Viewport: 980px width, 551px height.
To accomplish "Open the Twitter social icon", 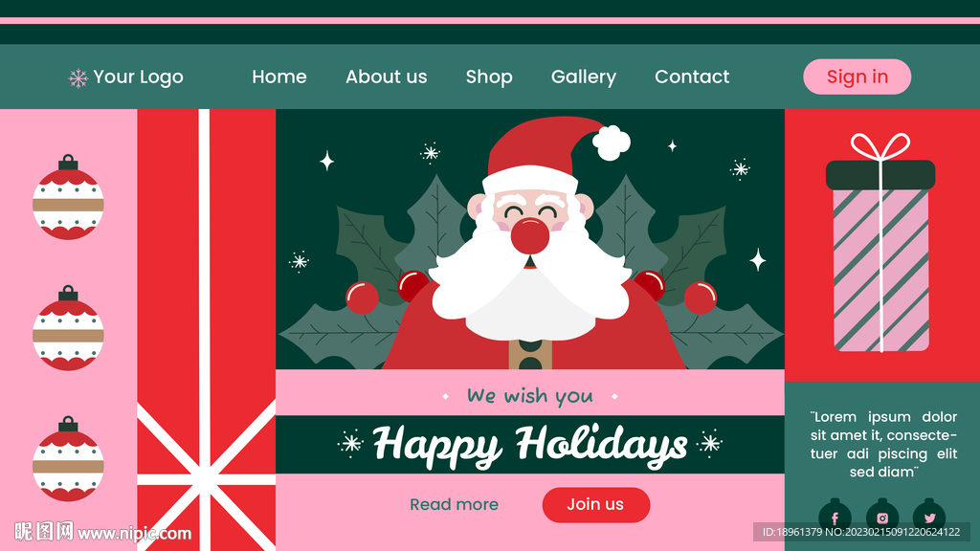I will click(x=929, y=518).
